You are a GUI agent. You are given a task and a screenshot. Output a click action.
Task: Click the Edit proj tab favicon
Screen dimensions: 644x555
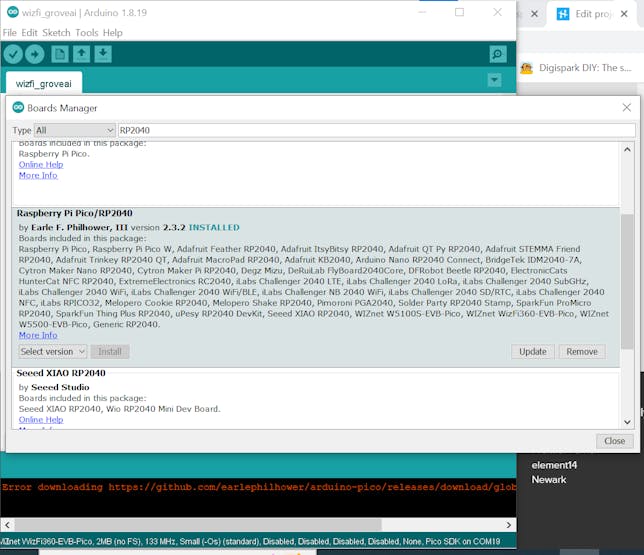pos(563,14)
